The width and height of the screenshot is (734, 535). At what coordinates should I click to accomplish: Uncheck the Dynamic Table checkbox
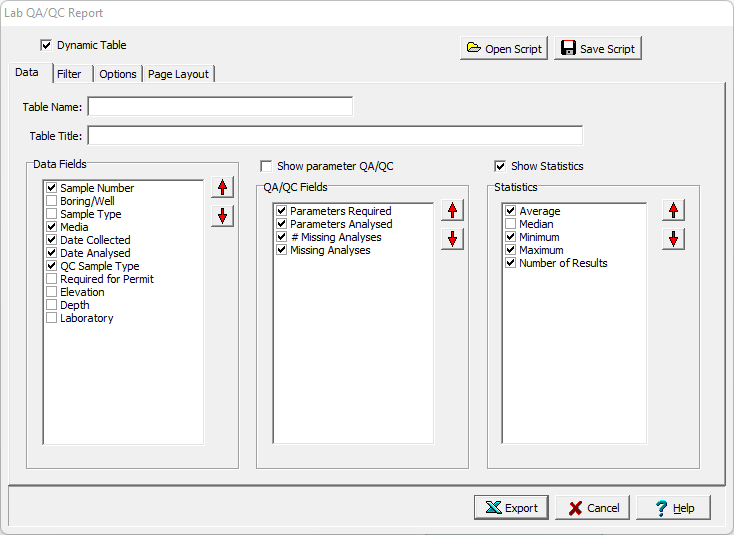tap(46, 45)
